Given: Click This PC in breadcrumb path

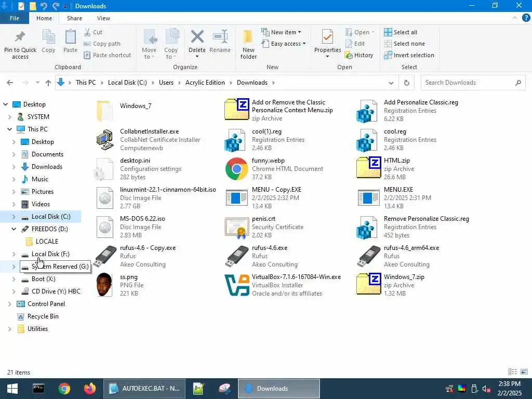Looking at the screenshot, I should [x=86, y=83].
